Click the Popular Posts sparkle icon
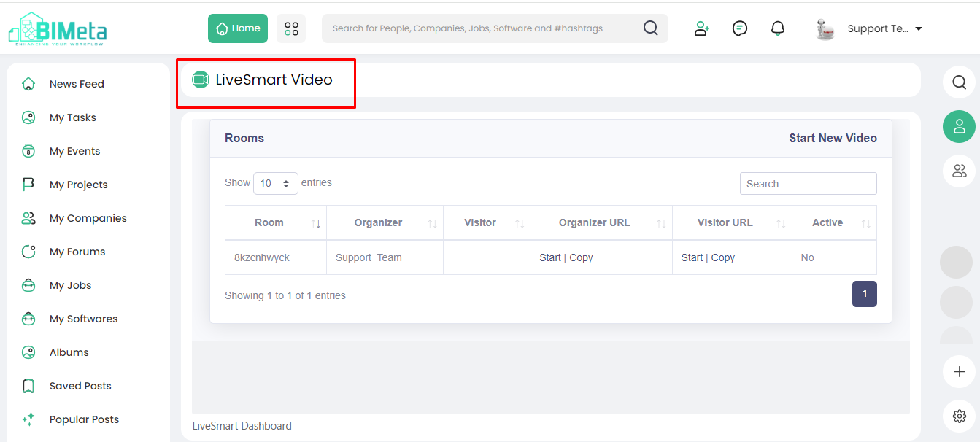The image size is (980, 442). pyautogui.click(x=28, y=419)
